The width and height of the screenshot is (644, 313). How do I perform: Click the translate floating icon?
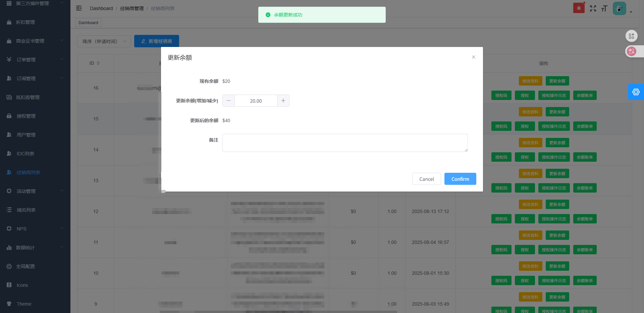click(632, 51)
